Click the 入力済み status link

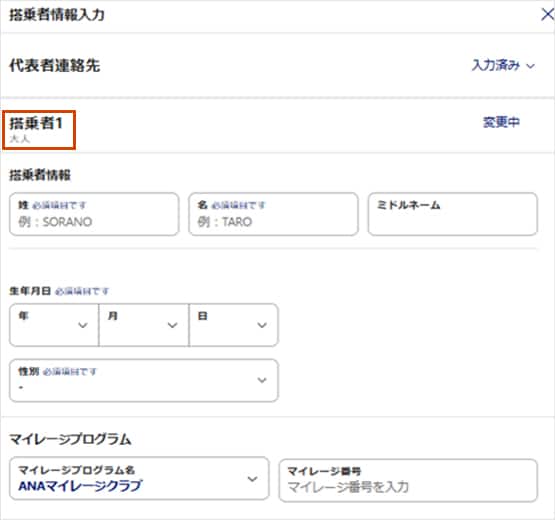pyautogui.click(x=496, y=65)
